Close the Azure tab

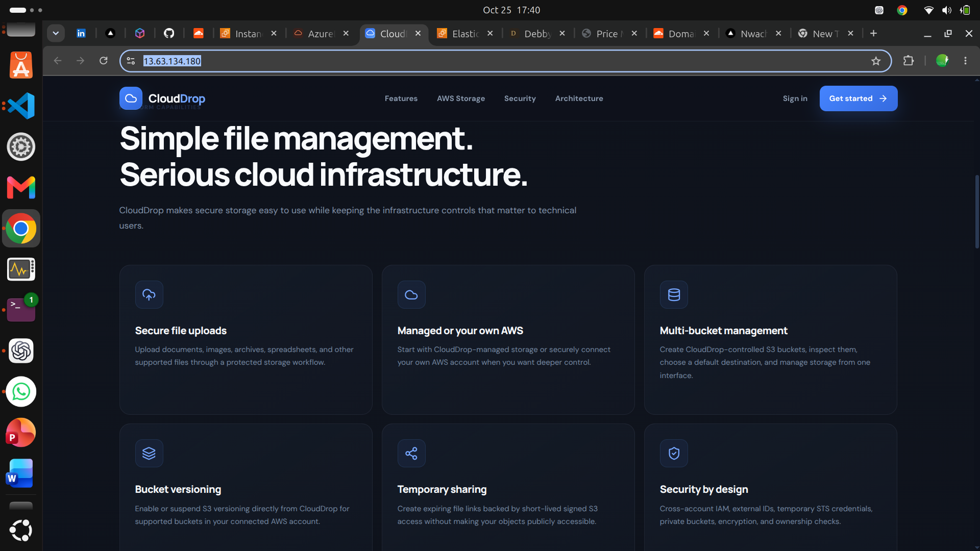click(x=346, y=33)
